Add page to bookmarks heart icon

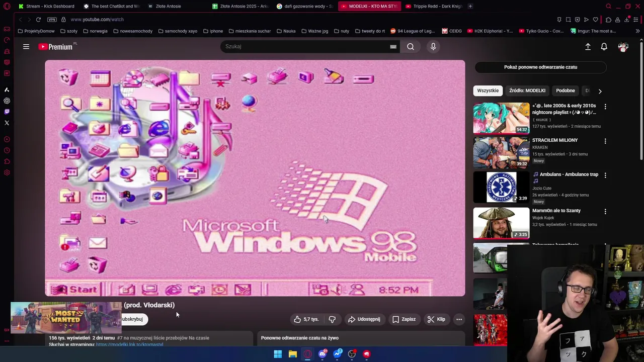pos(595,20)
